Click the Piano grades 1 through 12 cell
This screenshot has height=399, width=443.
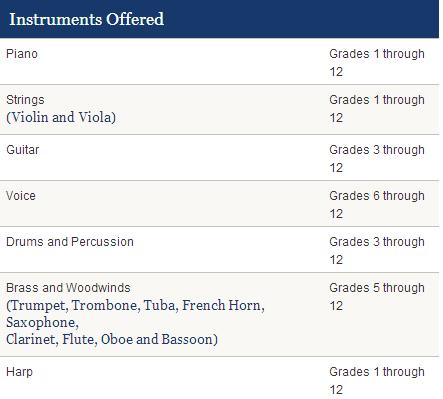pyautogui.click(x=377, y=63)
